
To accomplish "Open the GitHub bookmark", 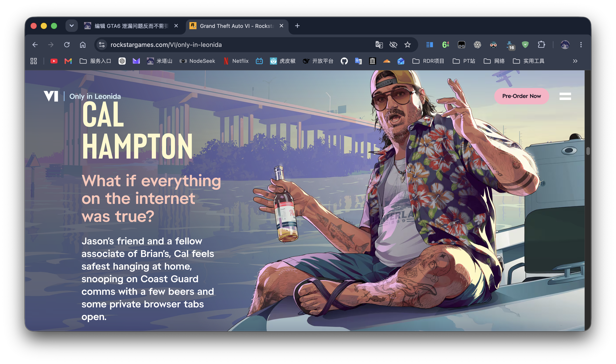I will coord(344,61).
